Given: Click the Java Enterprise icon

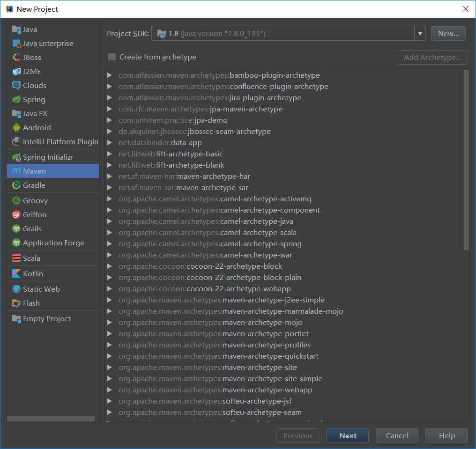Looking at the screenshot, I should 16,44.
